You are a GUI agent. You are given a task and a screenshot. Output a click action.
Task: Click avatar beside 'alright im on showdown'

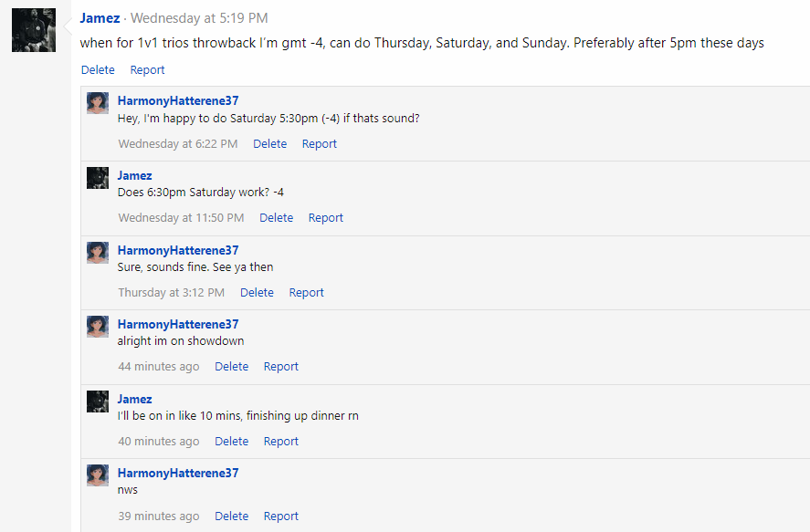click(98, 327)
